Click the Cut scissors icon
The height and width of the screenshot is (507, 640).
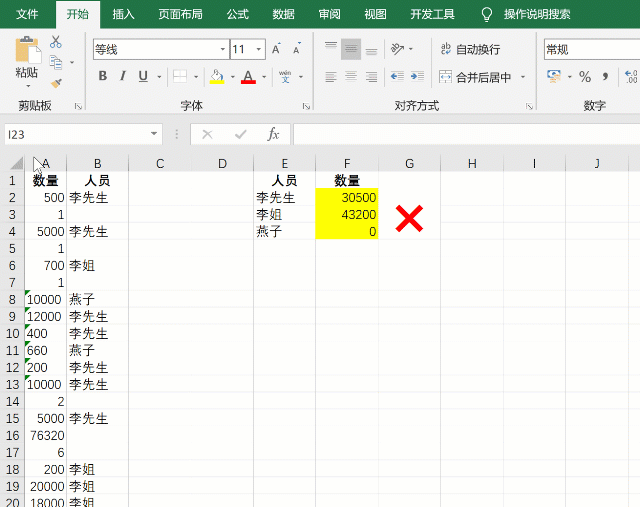56,42
